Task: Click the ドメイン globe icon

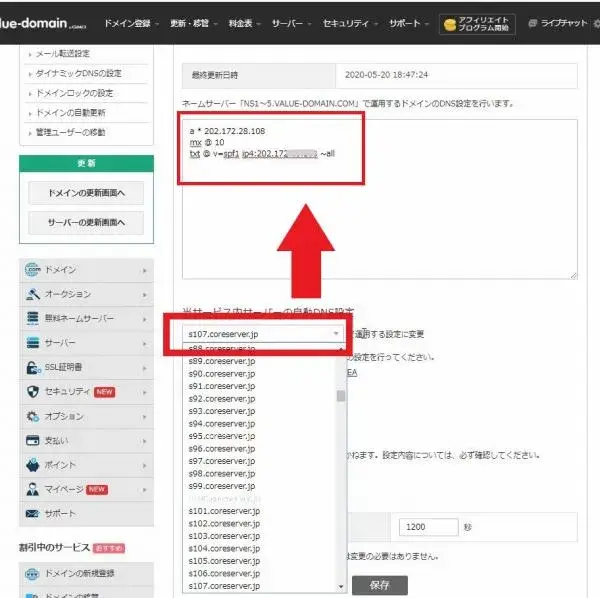Action: click(33, 269)
